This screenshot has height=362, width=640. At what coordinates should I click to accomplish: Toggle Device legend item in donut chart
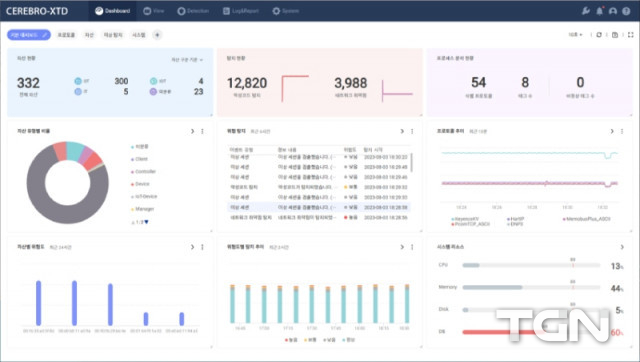pyautogui.click(x=140, y=184)
